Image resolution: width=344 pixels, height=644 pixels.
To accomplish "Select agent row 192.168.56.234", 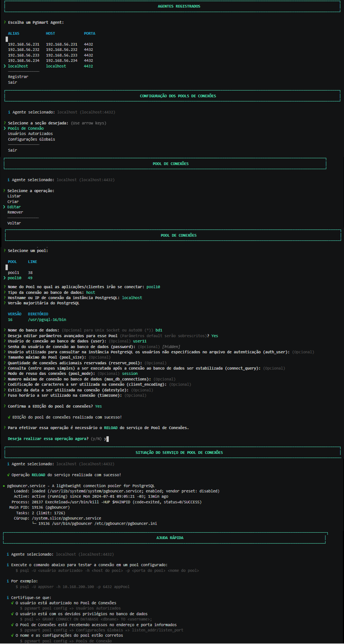I will [x=50, y=61].
